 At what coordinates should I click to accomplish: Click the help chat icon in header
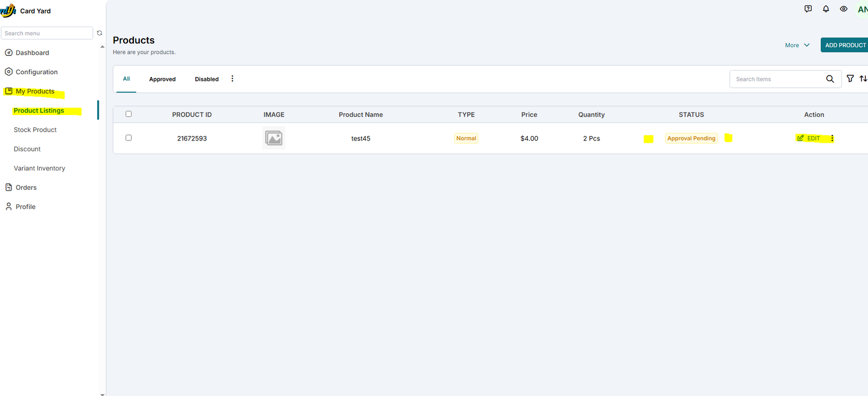808,9
